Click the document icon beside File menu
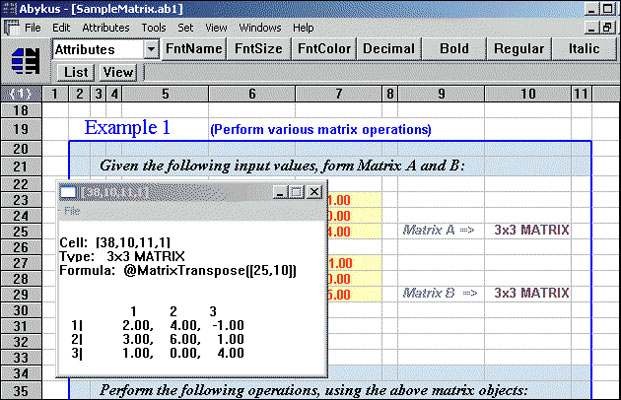 (x=10, y=27)
